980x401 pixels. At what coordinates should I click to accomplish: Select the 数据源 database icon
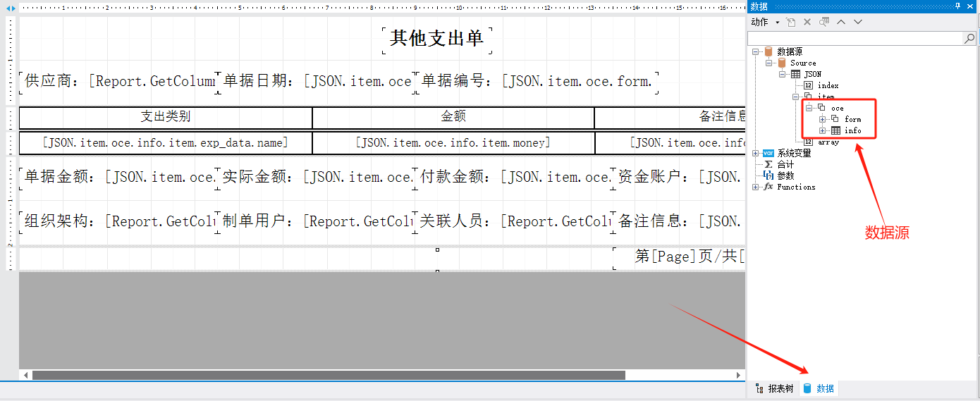pos(768,51)
